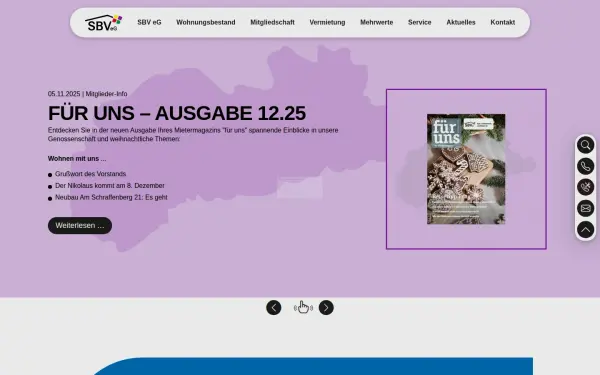The height and width of the screenshot is (375, 600).
Task: Click 'Neubau Am Schraffenberg 21' list item
Action: 111,197
